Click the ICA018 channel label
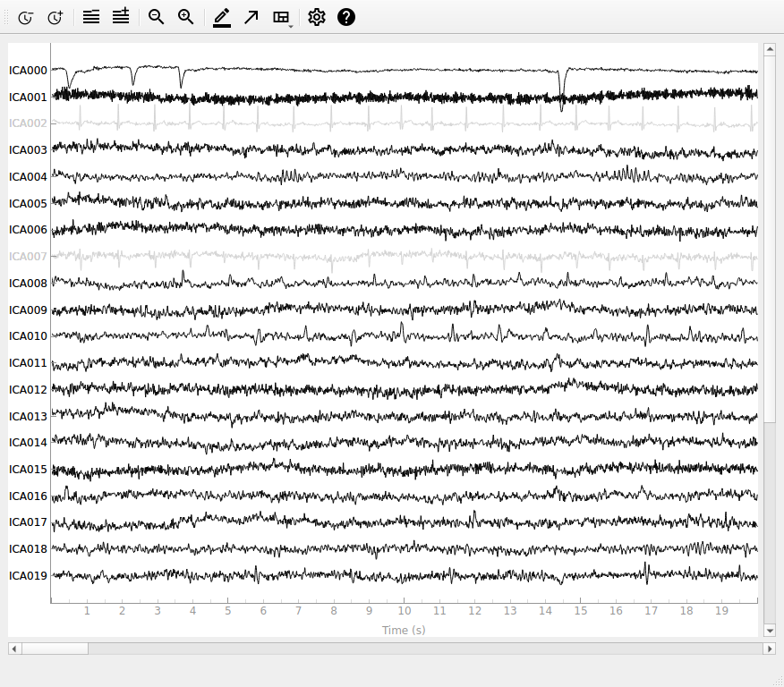784x687 pixels. click(28, 549)
